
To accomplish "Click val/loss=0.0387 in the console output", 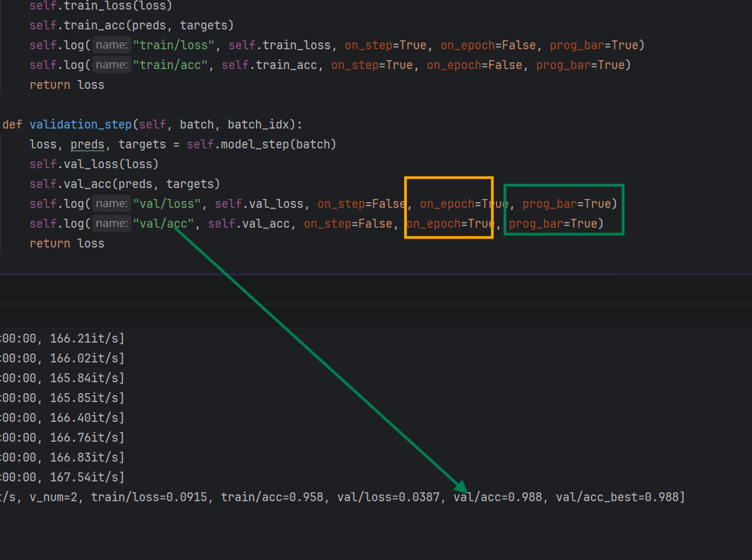I will coord(388,497).
